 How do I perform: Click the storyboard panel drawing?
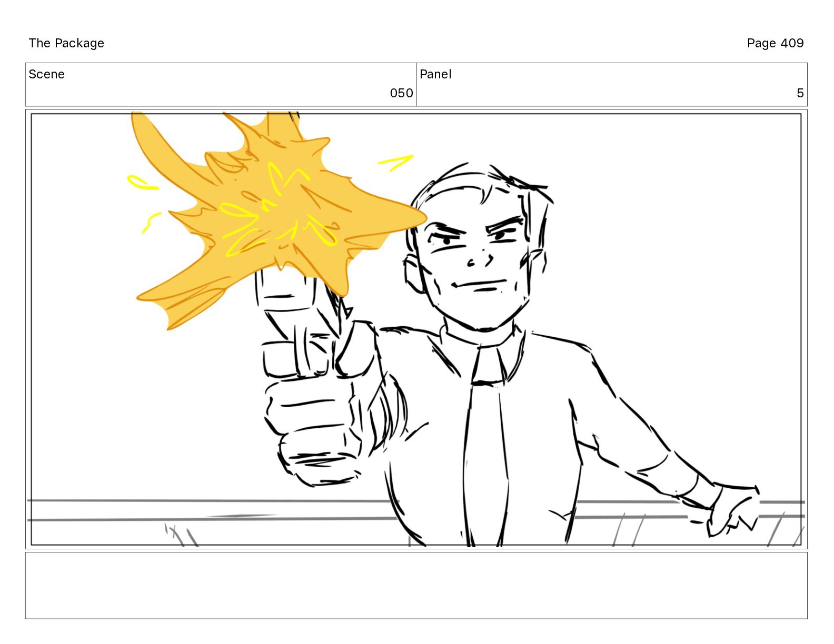416,329
